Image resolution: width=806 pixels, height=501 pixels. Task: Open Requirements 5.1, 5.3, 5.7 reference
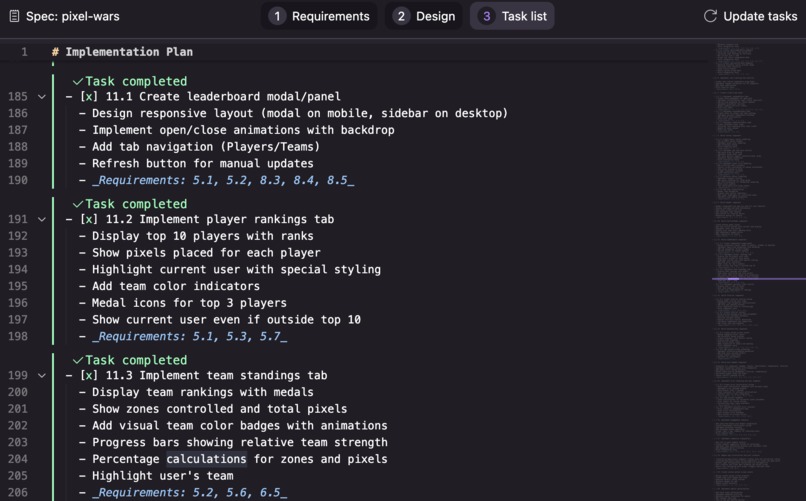pos(190,337)
